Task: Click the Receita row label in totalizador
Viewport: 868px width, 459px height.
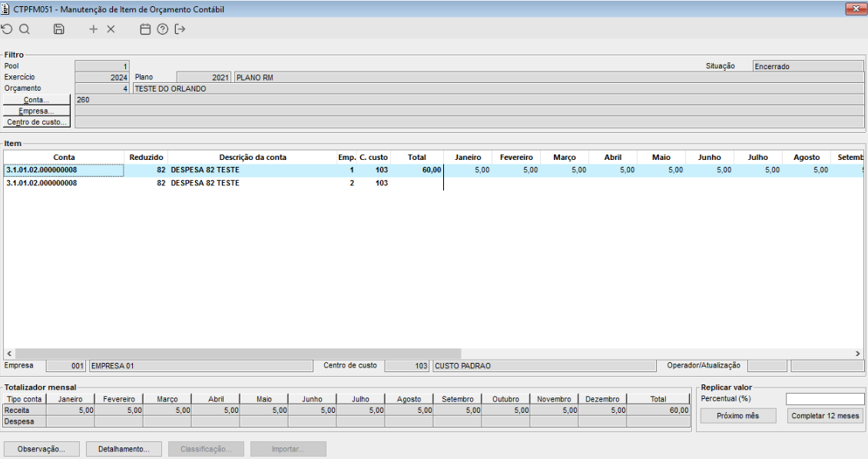Action: click(x=25, y=411)
